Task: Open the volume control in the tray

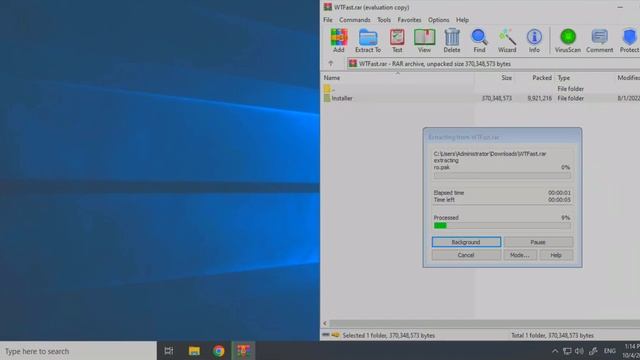Action: click(579, 351)
